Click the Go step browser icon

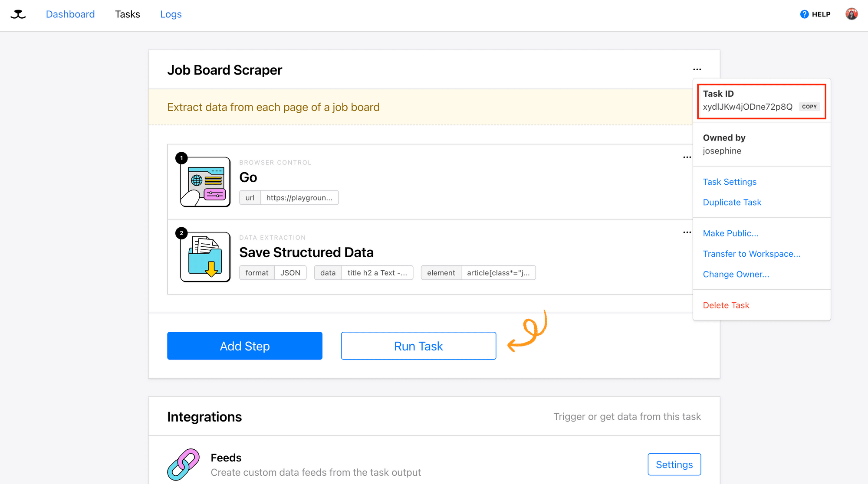coord(205,182)
